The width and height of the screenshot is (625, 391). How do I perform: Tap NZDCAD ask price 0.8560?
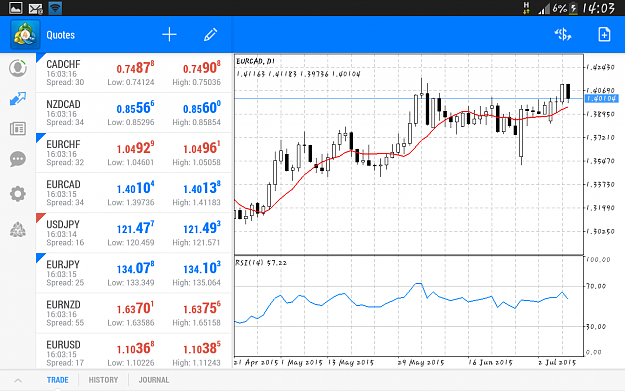tap(202, 108)
